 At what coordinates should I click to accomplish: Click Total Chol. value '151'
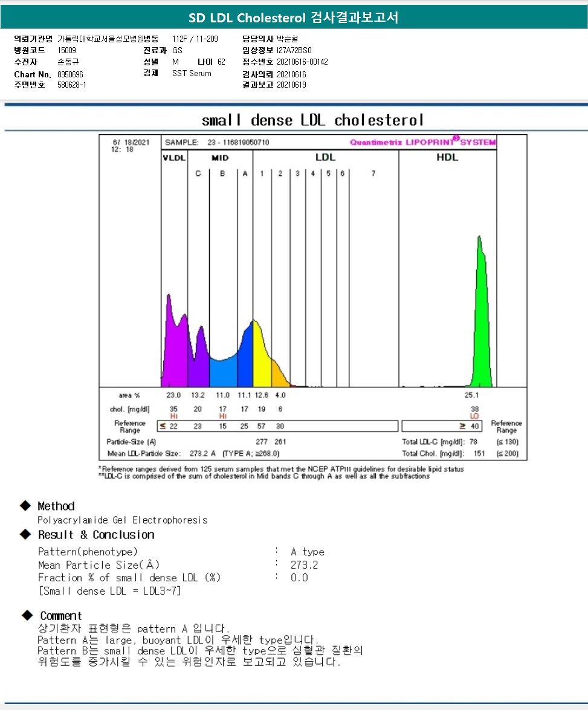(479, 453)
